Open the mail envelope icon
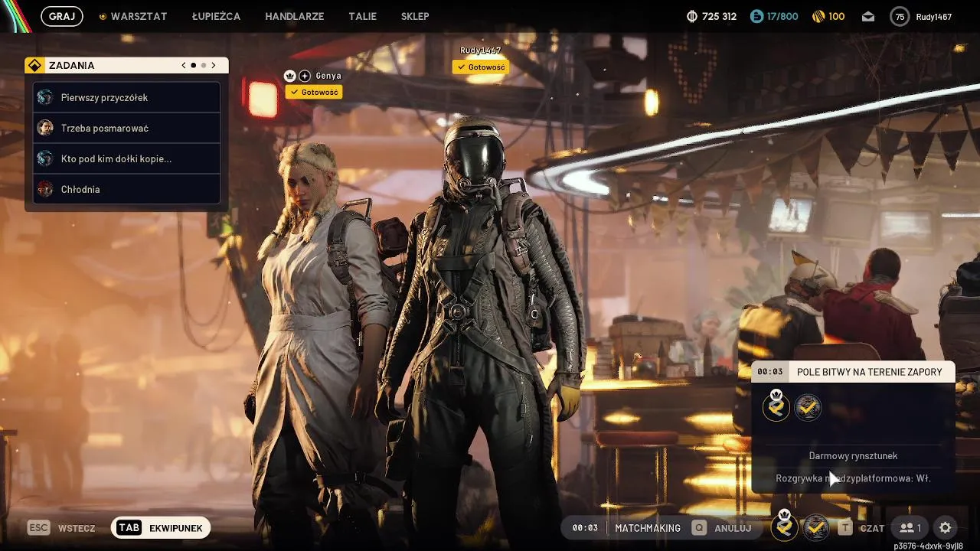The height and width of the screenshot is (551, 980). tap(868, 17)
